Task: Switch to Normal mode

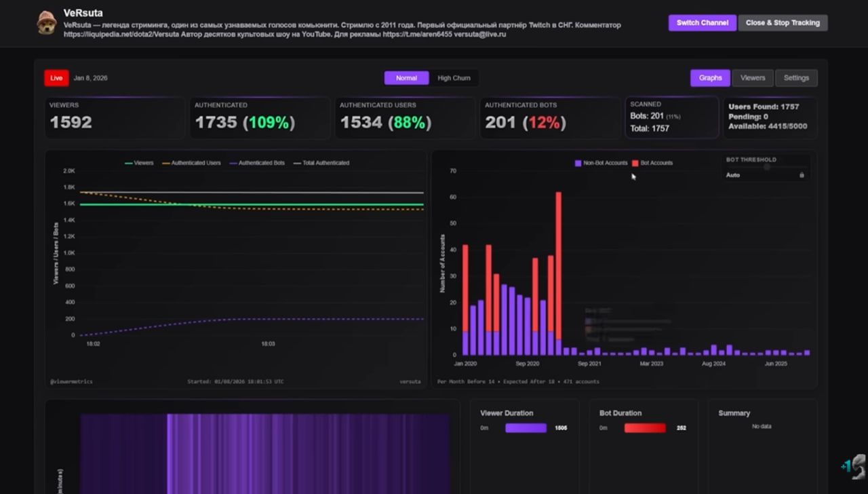Action: pyautogui.click(x=406, y=78)
